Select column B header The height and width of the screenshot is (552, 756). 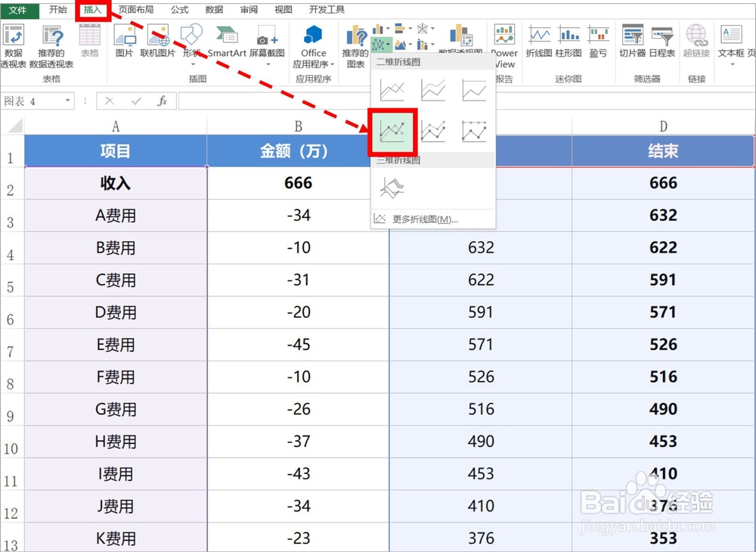tap(298, 126)
